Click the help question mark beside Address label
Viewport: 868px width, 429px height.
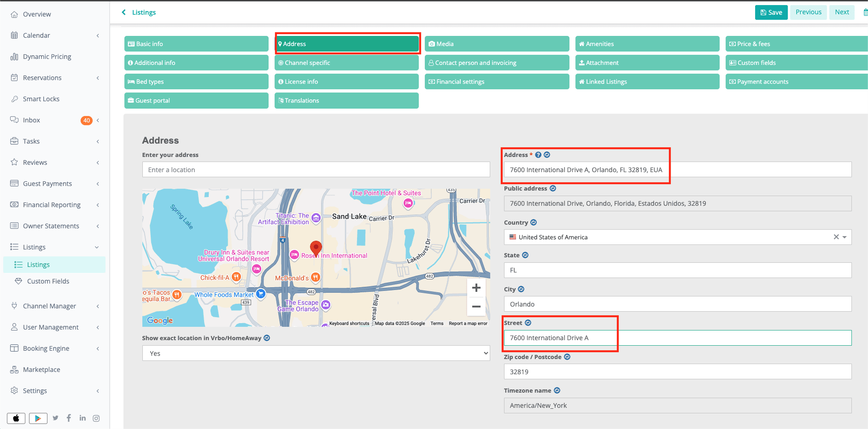click(x=538, y=155)
